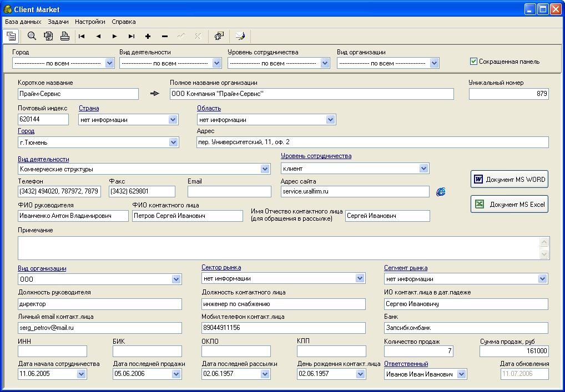Click the Адрес сайта field
The width and height of the screenshot is (565, 392).
coord(355,191)
